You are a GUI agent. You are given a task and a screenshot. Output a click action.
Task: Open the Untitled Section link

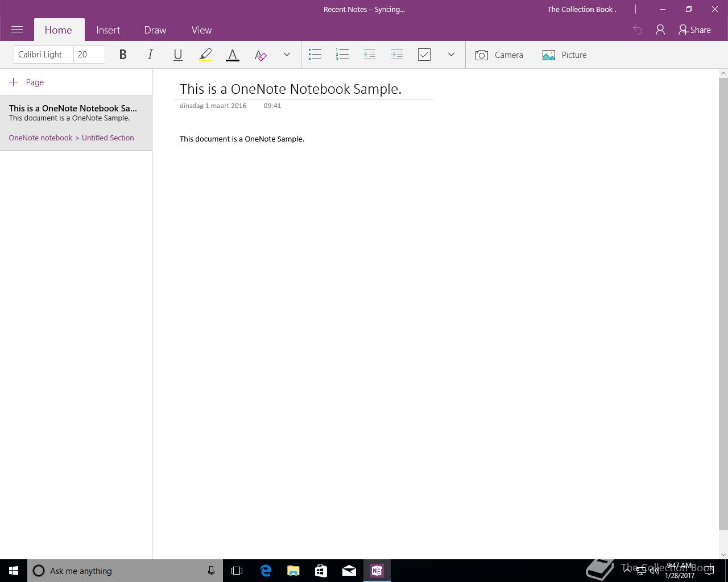pos(108,138)
